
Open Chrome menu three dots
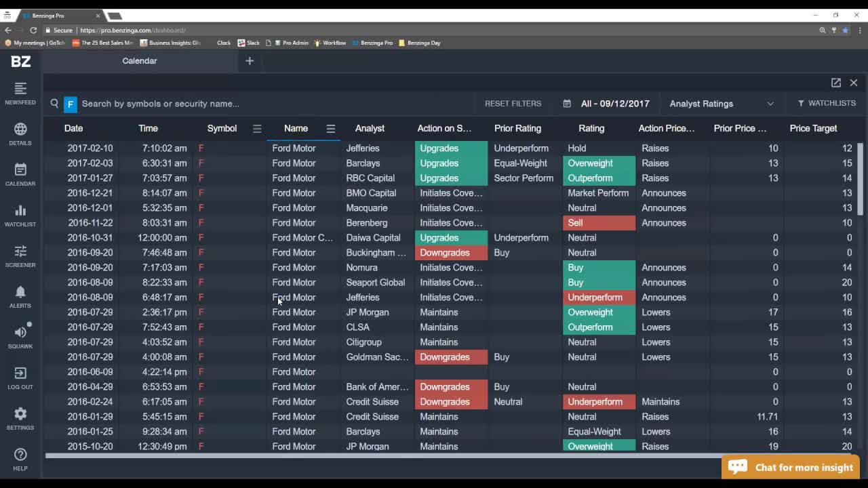pos(860,30)
